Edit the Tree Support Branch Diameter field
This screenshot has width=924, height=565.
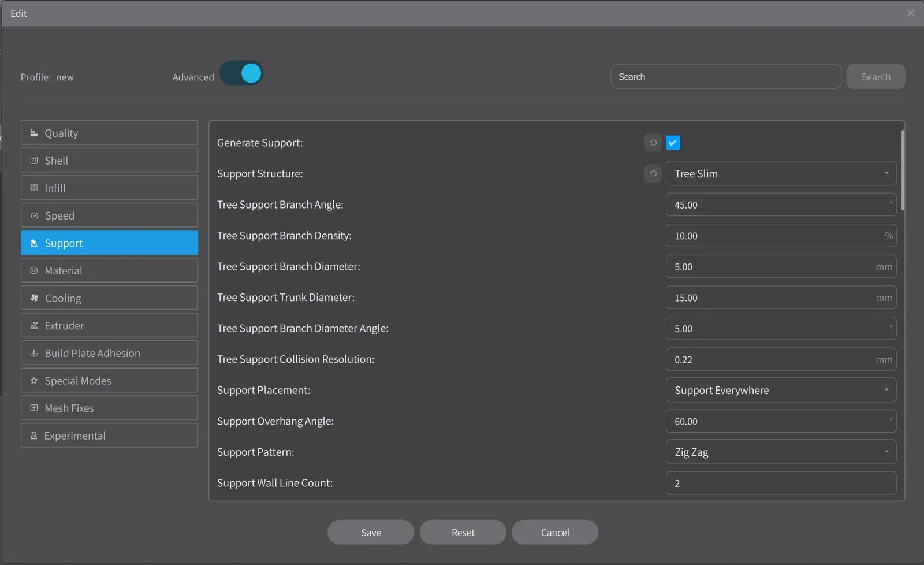pos(781,266)
